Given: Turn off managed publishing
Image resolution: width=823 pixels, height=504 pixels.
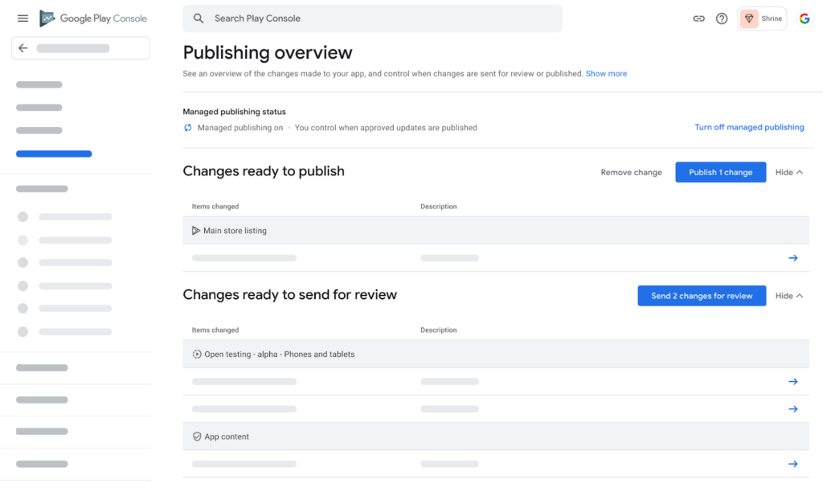Looking at the screenshot, I should pyautogui.click(x=749, y=127).
